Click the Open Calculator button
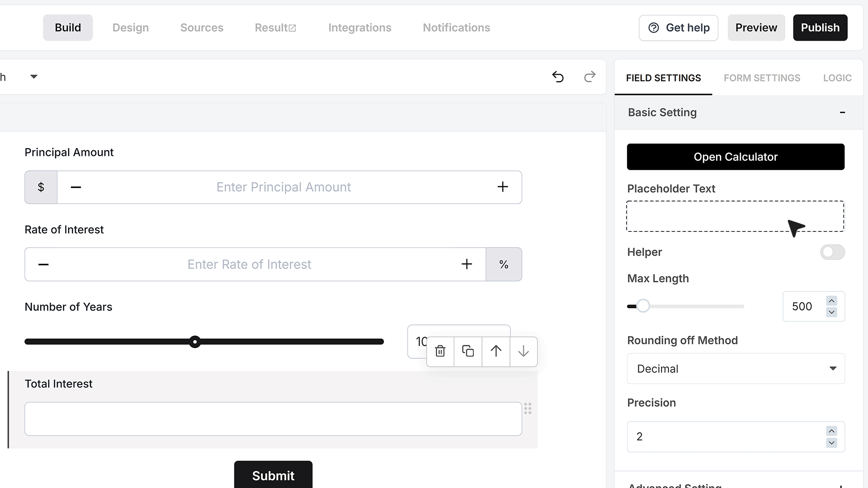The image size is (868, 488). [736, 157]
